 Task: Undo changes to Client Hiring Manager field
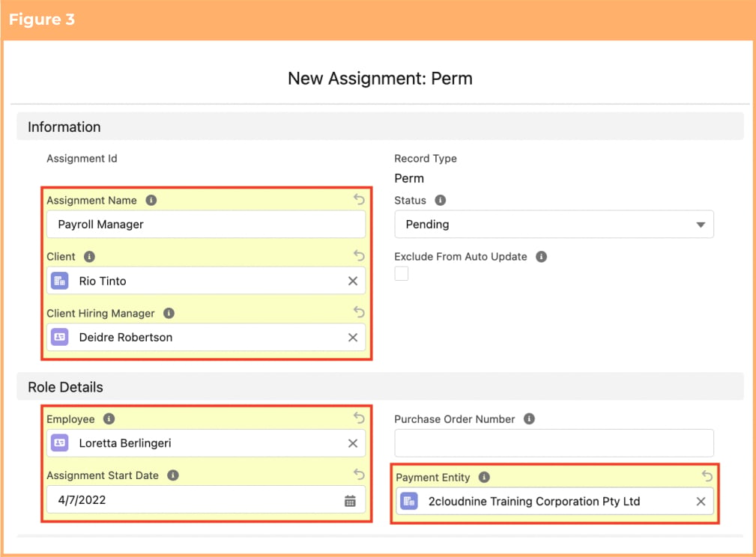(359, 311)
